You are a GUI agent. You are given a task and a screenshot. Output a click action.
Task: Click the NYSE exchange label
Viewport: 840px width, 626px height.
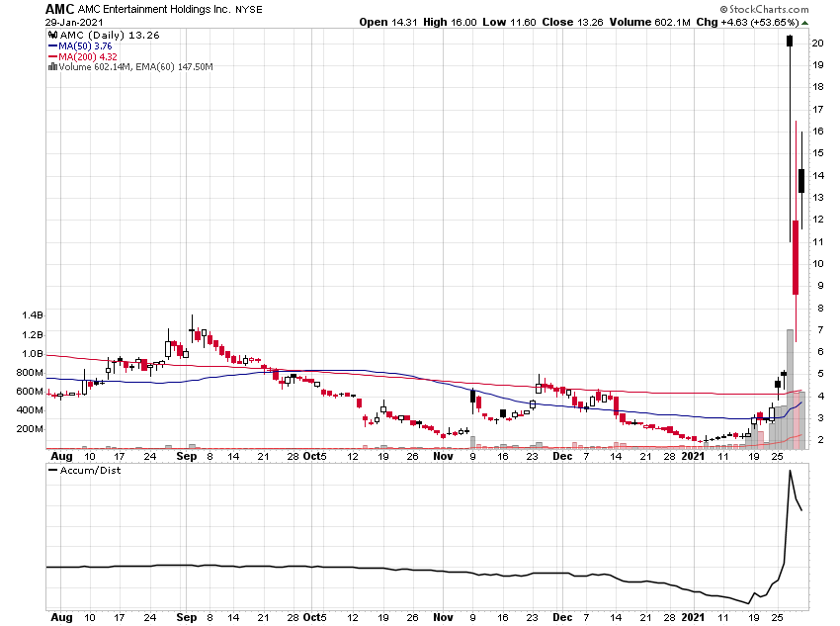(x=249, y=10)
